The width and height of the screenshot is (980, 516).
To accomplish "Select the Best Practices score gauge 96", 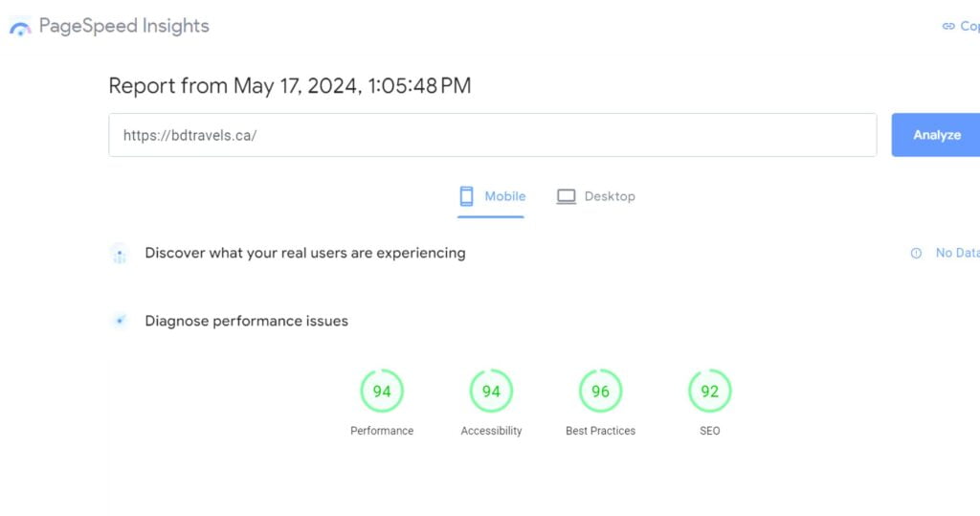I will point(601,391).
